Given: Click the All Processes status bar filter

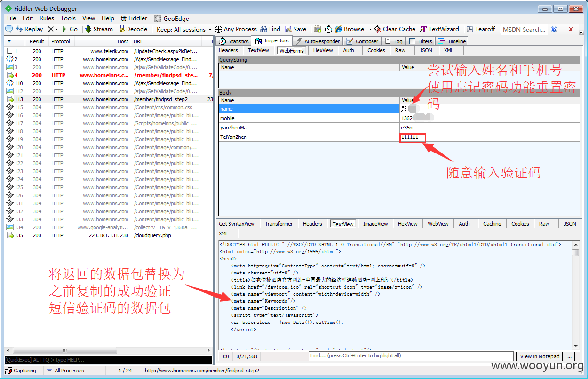Looking at the screenshot, I should click(x=65, y=371).
